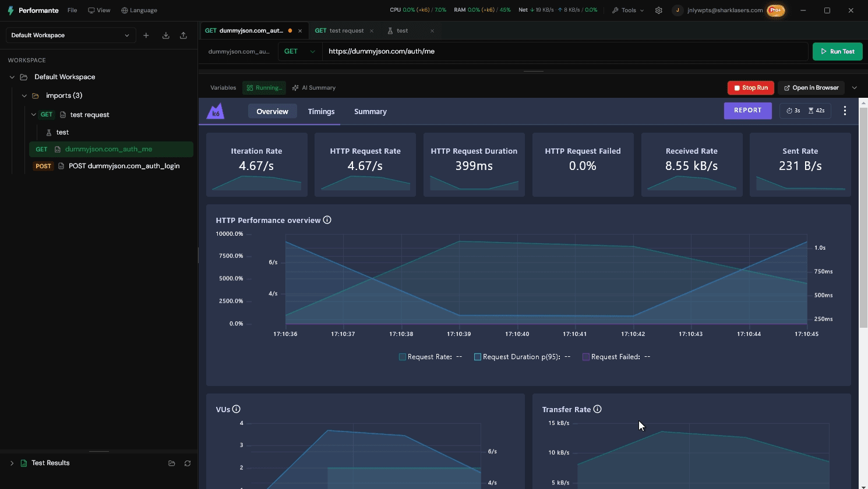Toggle Request Duration p(95) legend series

click(523, 357)
